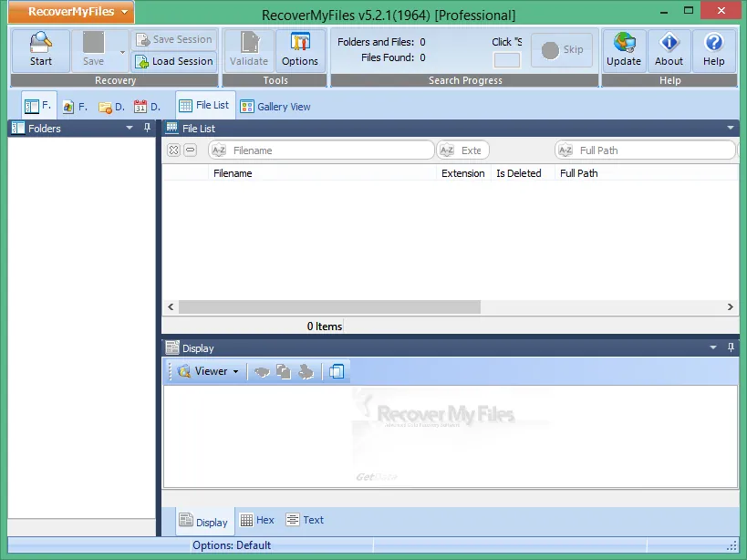Open the Display panel dropdown arrow
Viewport: 747px width, 560px height.
click(x=713, y=347)
